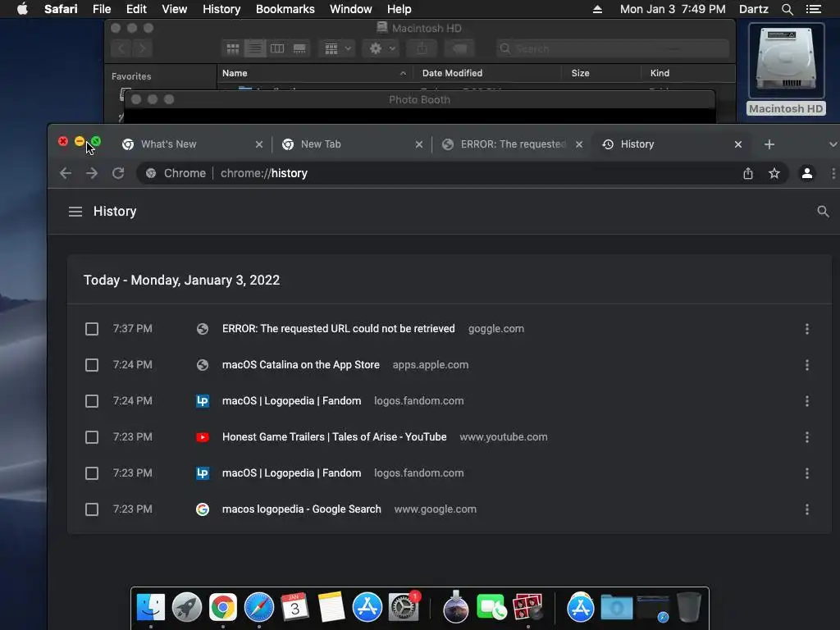Open Google Chrome from the Dock
The height and width of the screenshot is (630, 840).
click(223, 608)
